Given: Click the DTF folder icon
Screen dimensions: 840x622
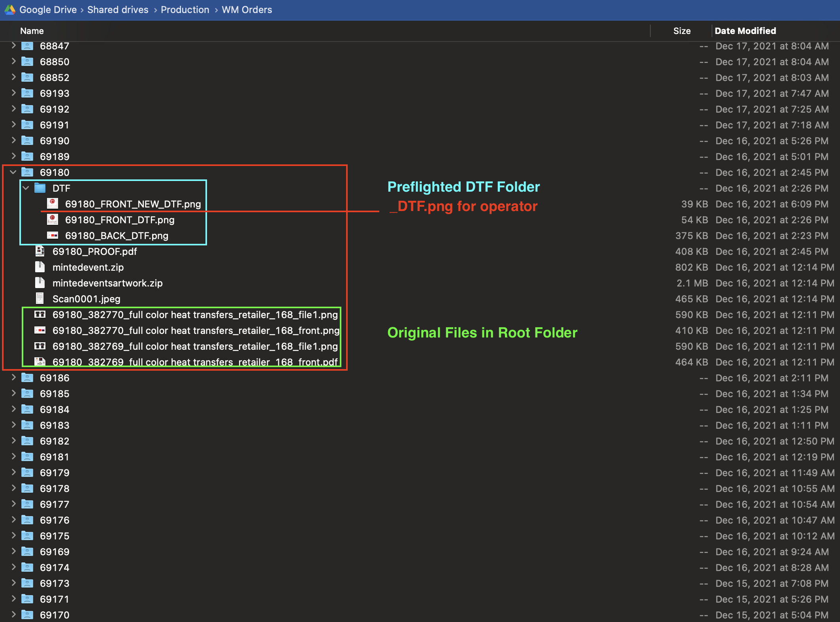Looking at the screenshot, I should click(40, 188).
